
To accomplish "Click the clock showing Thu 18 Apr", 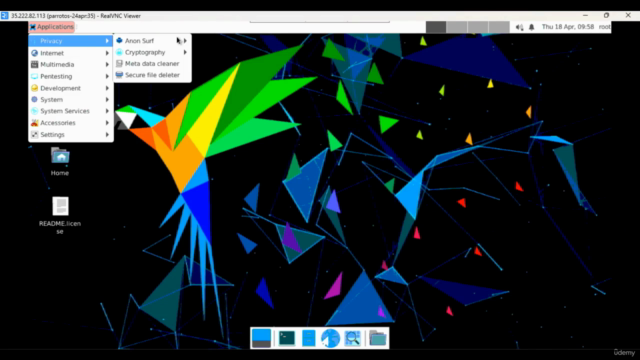I will coord(568,27).
